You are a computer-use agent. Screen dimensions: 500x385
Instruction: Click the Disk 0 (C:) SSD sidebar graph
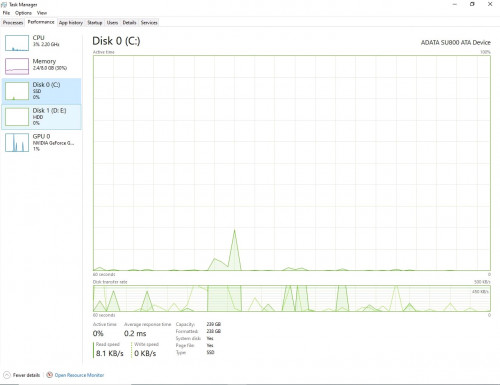click(17, 91)
